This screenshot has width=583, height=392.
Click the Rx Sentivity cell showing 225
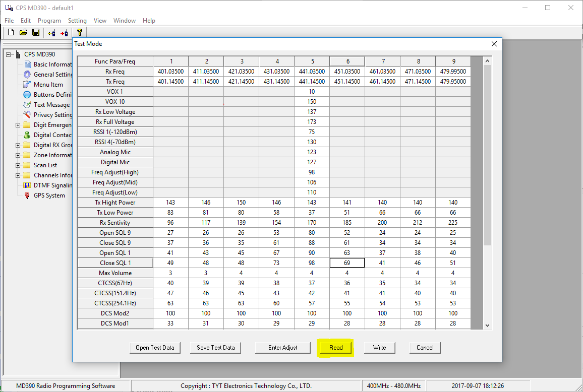pyautogui.click(x=453, y=223)
